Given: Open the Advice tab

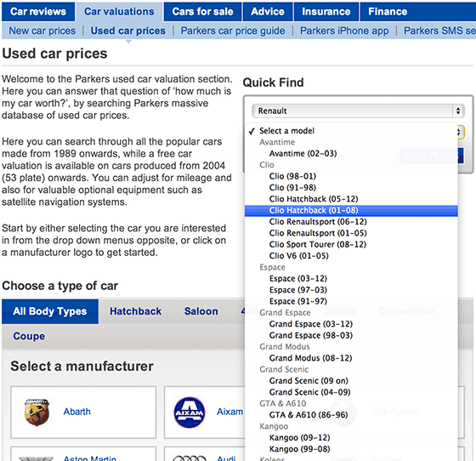Looking at the screenshot, I should click(268, 12).
